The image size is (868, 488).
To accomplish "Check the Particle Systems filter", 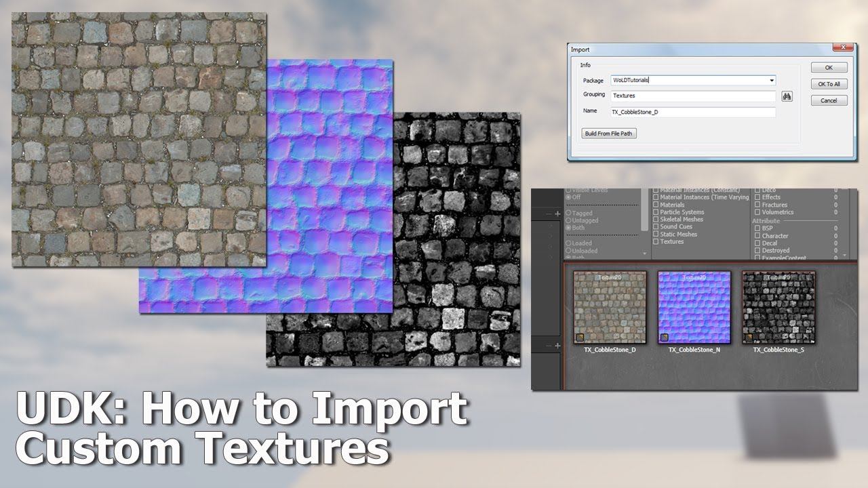I will point(656,212).
